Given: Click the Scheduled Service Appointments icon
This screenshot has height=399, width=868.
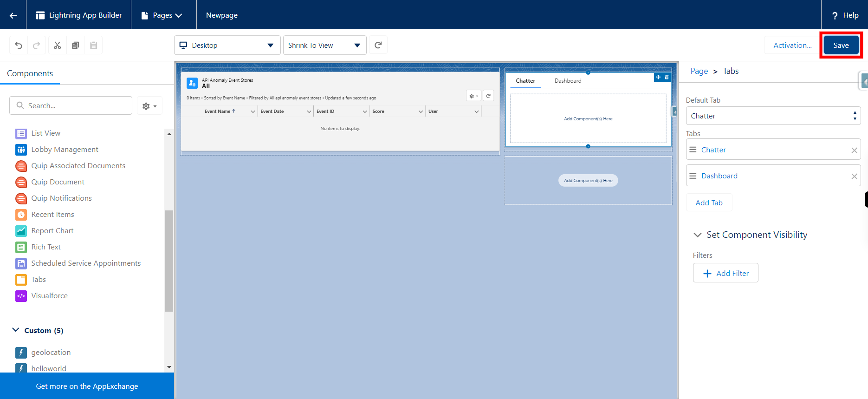Looking at the screenshot, I should [21, 263].
